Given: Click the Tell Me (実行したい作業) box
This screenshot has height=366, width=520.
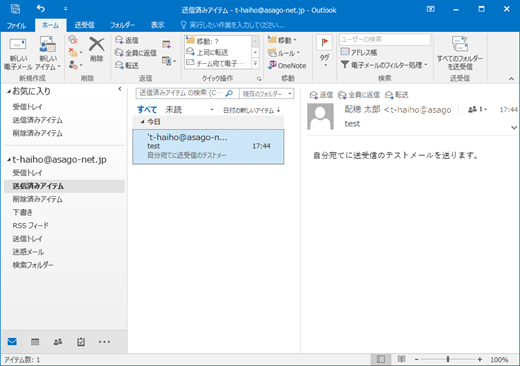Looking at the screenshot, I should click(x=233, y=25).
